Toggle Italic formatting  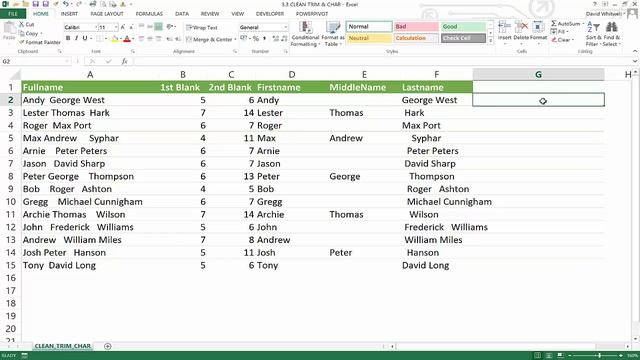point(76,38)
